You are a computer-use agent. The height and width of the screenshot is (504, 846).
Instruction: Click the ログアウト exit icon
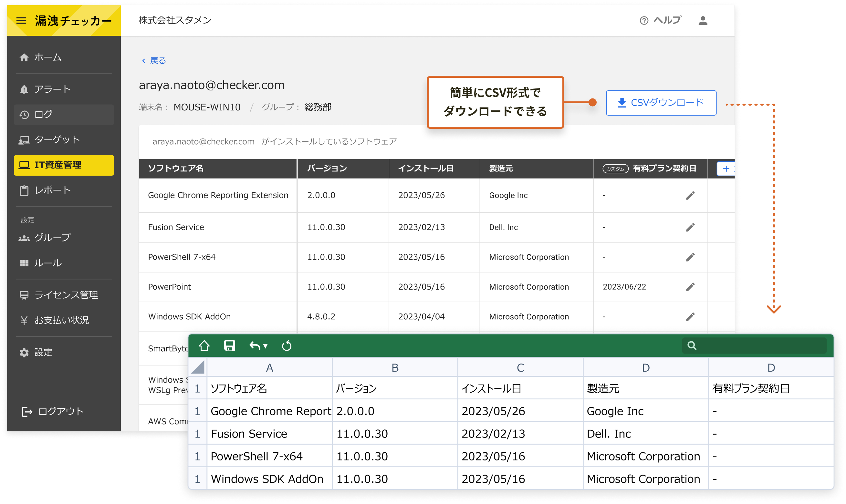[27, 412]
